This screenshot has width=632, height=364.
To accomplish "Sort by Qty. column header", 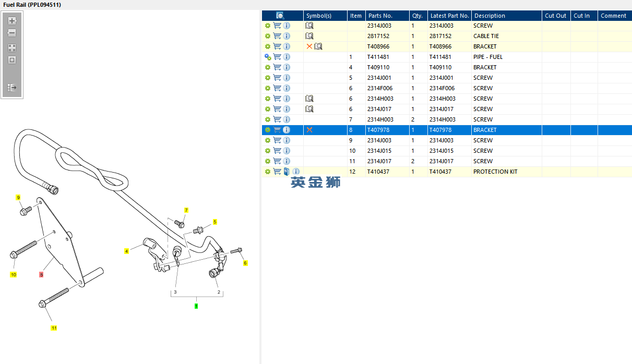I will pos(418,16).
